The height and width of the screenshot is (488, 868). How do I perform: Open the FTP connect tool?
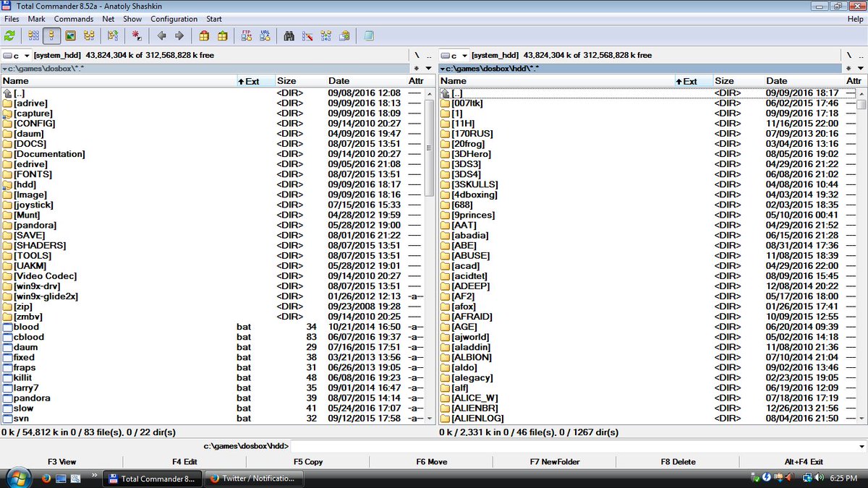pos(246,35)
